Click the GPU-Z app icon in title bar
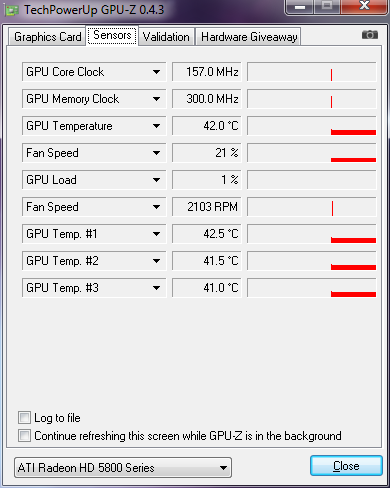This screenshot has width=390, height=488. (12, 10)
